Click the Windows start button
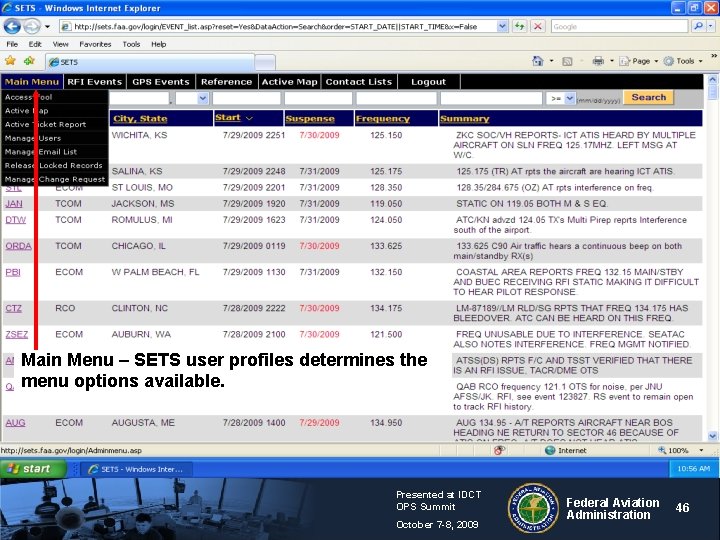The image size is (720, 540). coord(34,468)
